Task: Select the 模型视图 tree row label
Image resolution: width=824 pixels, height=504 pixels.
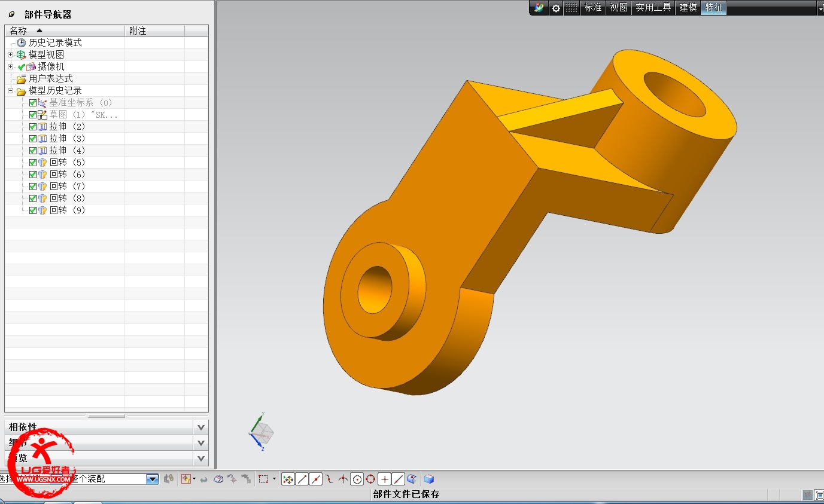Action: coord(47,54)
